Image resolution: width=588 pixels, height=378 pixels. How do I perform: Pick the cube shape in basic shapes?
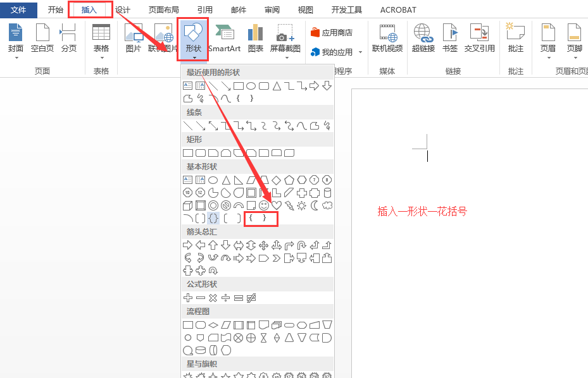point(187,205)
